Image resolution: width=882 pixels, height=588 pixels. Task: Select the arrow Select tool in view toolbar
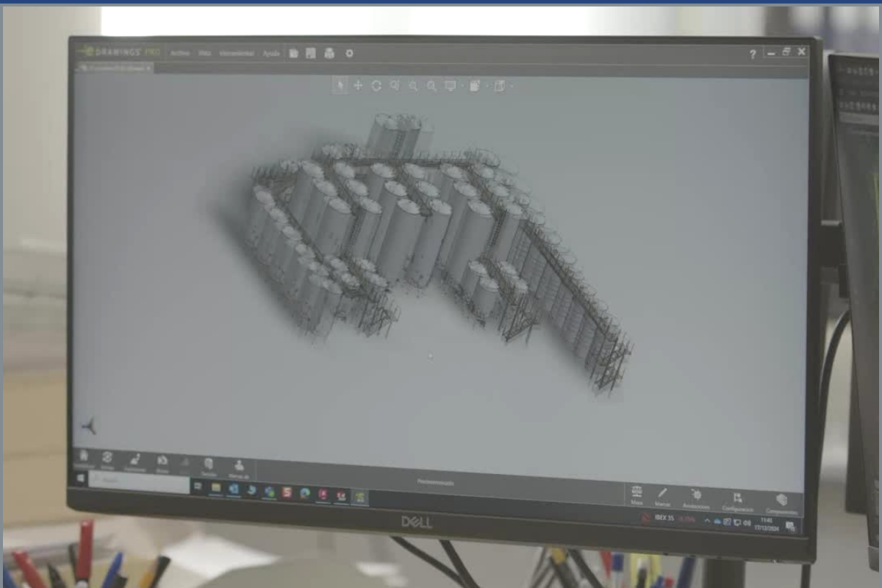pyautogui.click(x=340, y=85)
